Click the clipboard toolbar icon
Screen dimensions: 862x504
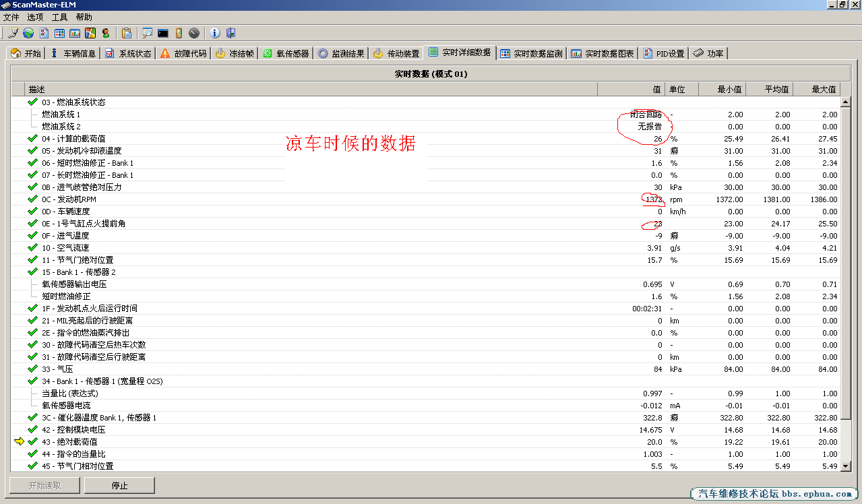click(x=127, y=33)
